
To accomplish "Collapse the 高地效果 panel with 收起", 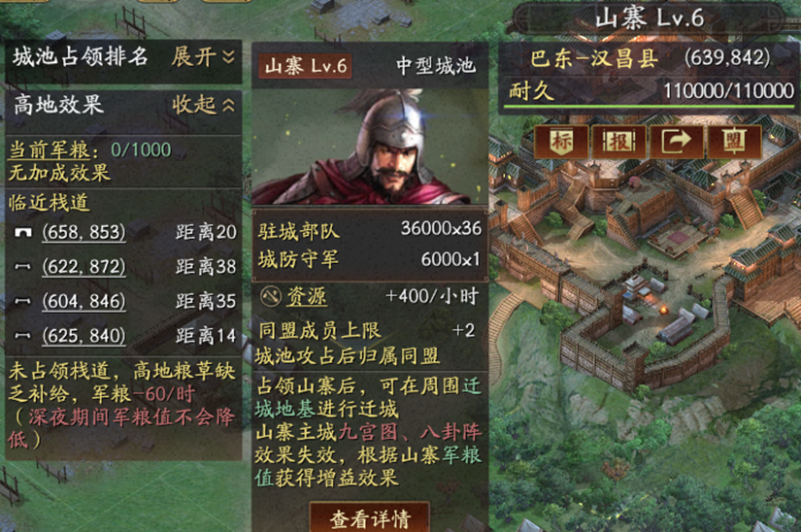I will click(x=203, y=105).
